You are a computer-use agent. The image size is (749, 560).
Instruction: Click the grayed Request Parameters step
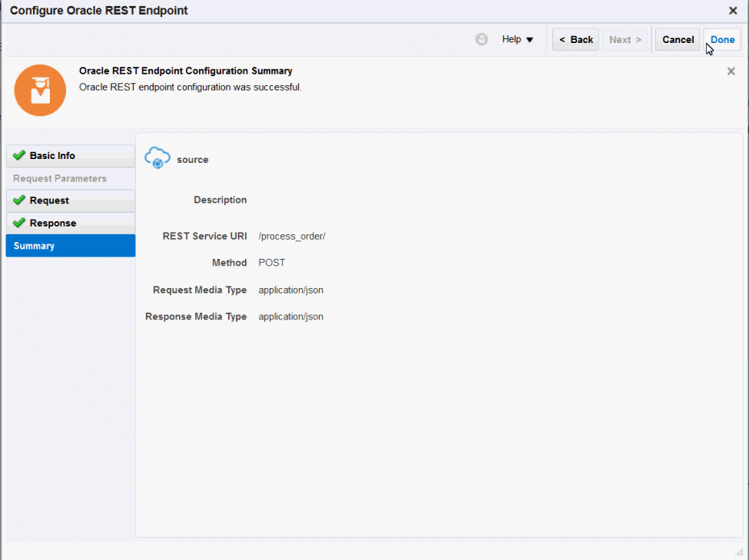coord(60,178)
